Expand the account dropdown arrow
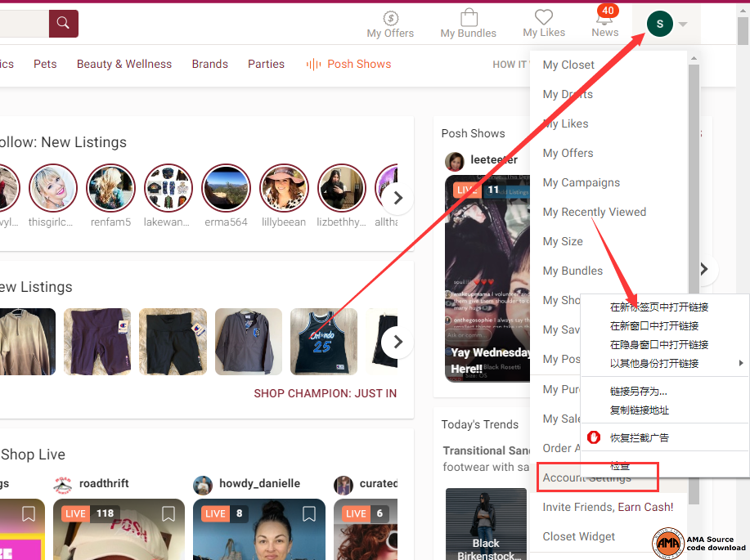The width and height of the screenshot is (750, 560). 683,25
